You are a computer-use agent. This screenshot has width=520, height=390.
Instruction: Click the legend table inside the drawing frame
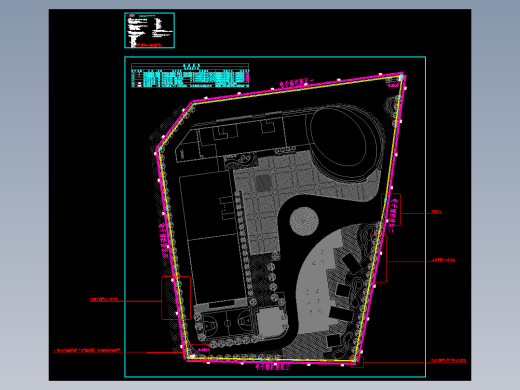tap(190, 75)
